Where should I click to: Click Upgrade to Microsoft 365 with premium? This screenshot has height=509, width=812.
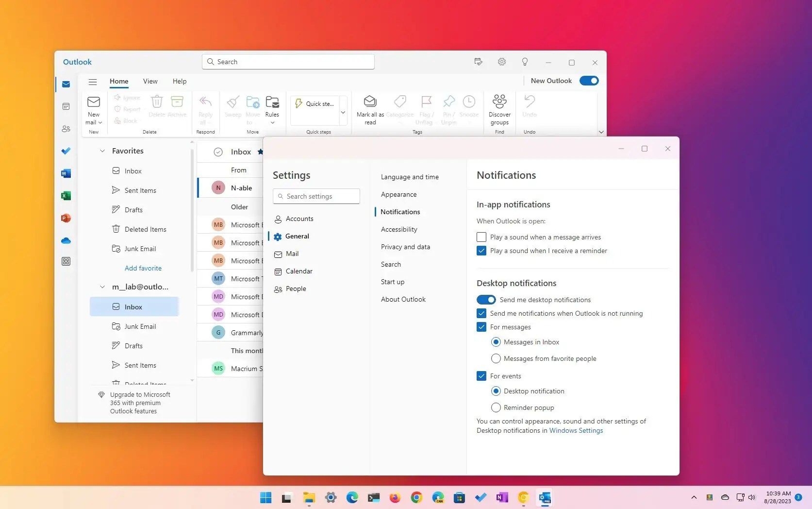[x=140, y=403]
